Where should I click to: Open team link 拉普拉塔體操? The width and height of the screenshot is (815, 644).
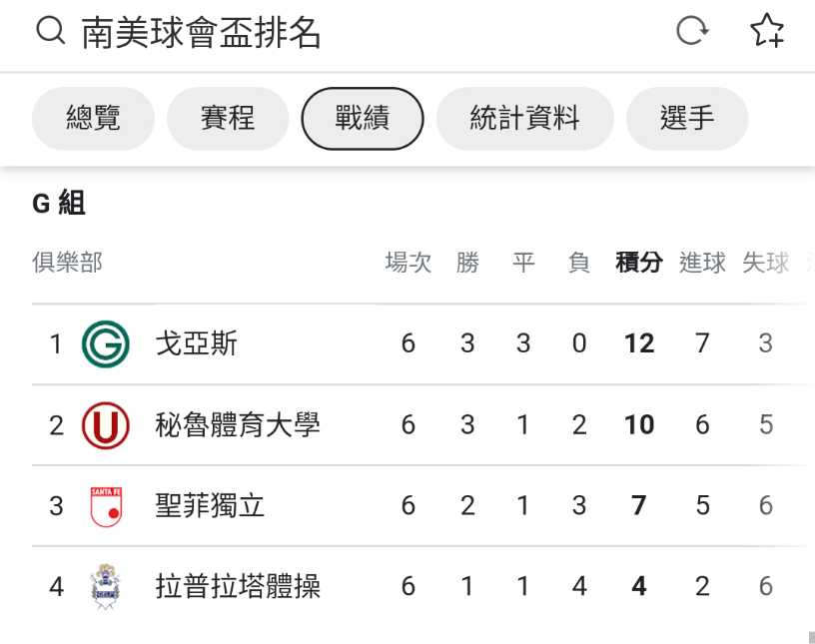[238, 586]
